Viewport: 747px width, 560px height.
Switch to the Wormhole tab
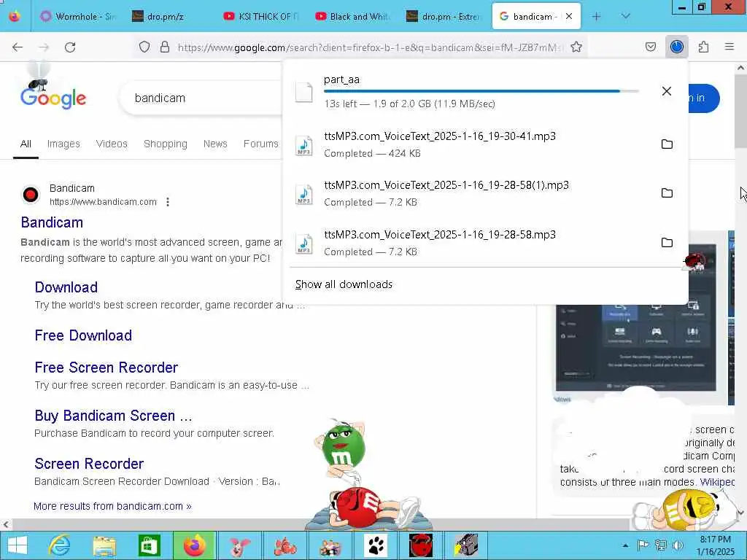[79, 16]
